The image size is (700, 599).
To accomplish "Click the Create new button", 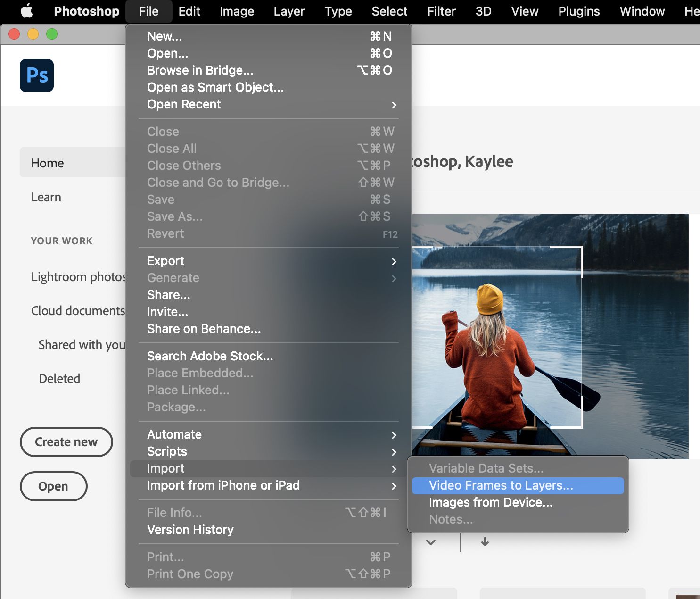I will pyautogui.click(x=66, y=442).
